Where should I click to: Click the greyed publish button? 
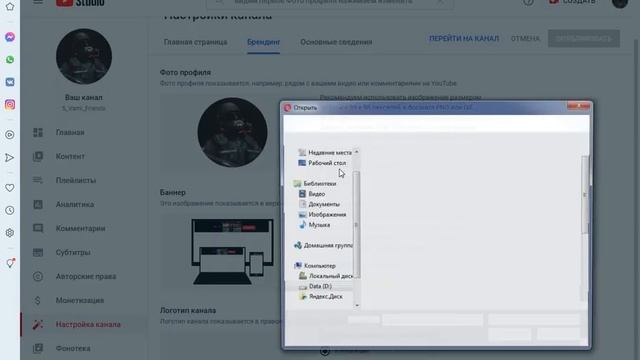coord(584,38)
